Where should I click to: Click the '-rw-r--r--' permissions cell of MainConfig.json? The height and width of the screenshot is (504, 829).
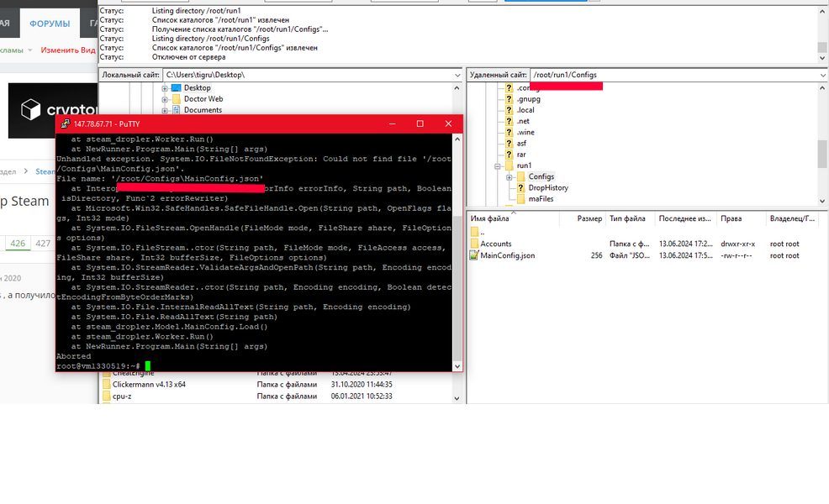point(736,255)
